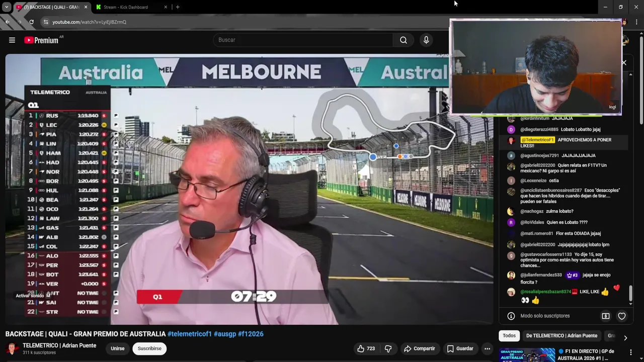Save the video with Guardar
This screenshot has width=644, height=362.
(x=460, y=348)
